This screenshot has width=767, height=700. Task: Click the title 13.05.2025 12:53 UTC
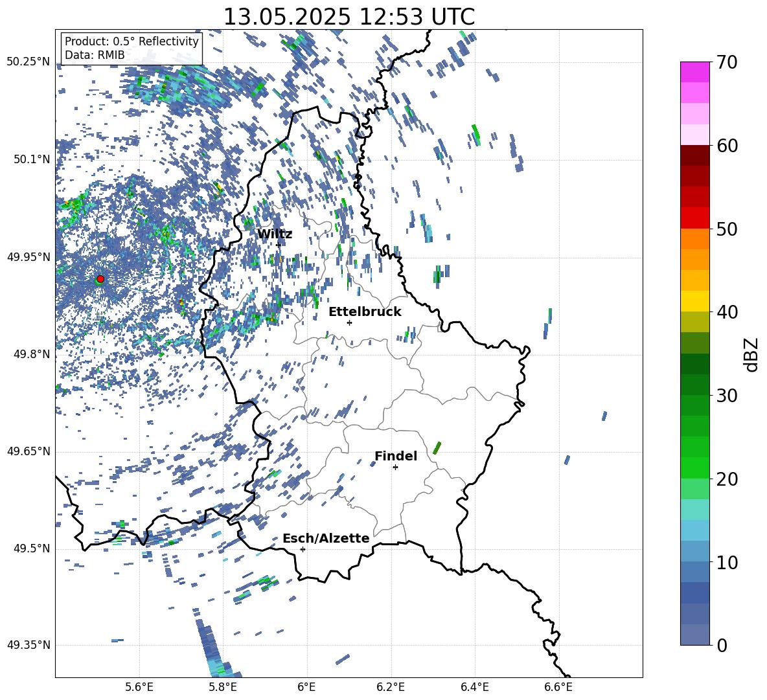(x=349, y=17)
